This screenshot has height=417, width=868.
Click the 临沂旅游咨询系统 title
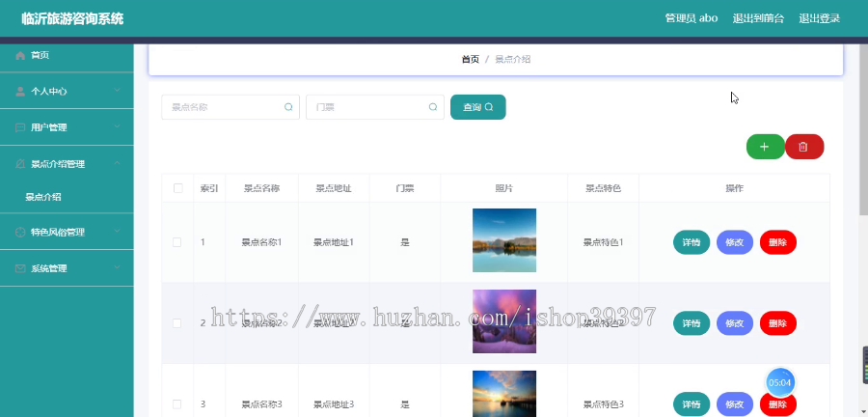pyautogui.click(x=72, y=19)
